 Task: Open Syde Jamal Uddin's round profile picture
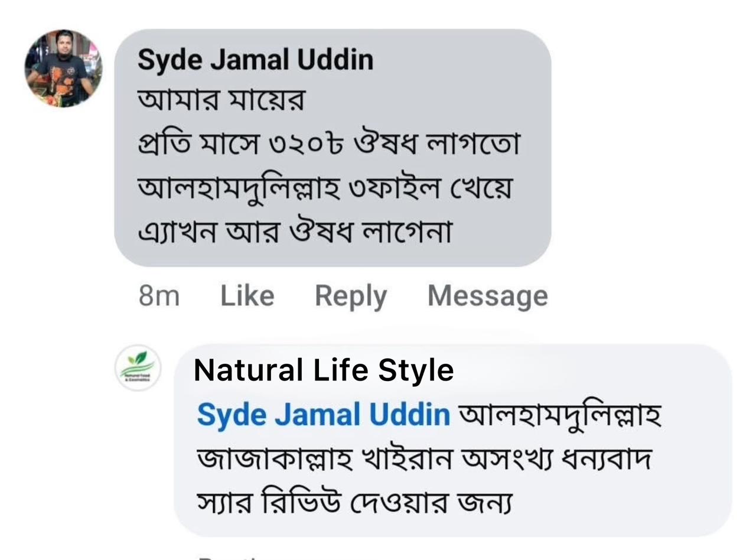(63, 68)
